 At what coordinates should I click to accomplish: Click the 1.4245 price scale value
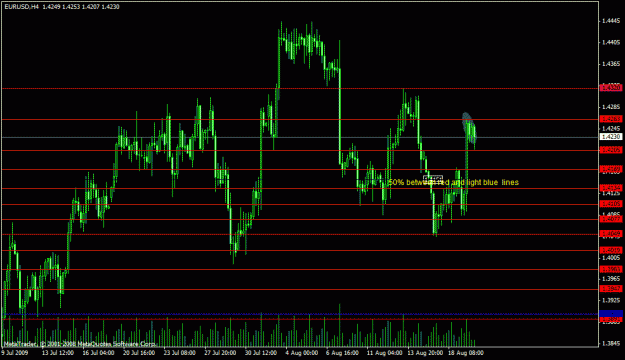click(x=611, y=128)
